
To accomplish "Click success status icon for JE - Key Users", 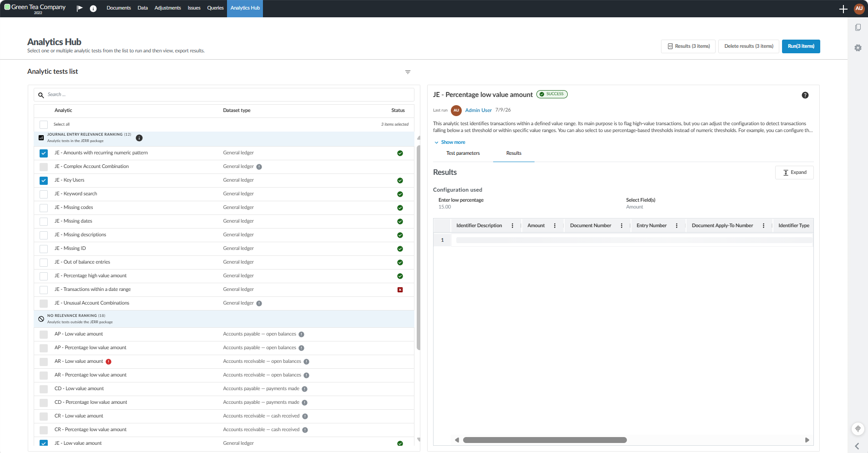I will pyautogui.click(x=400, y=180).
